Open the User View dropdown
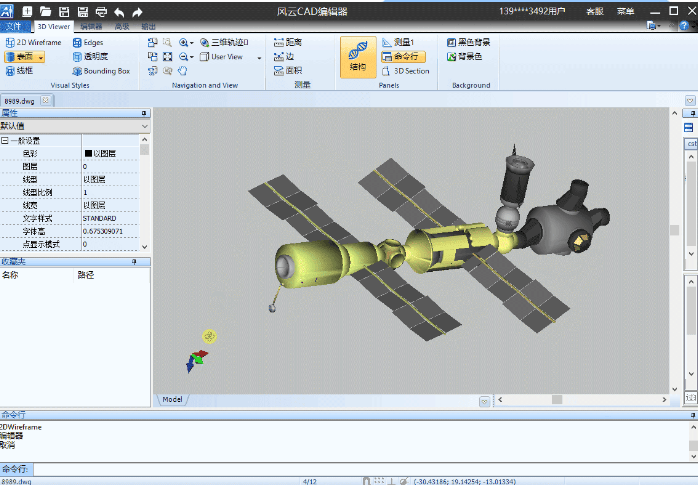 pos(259,57)
